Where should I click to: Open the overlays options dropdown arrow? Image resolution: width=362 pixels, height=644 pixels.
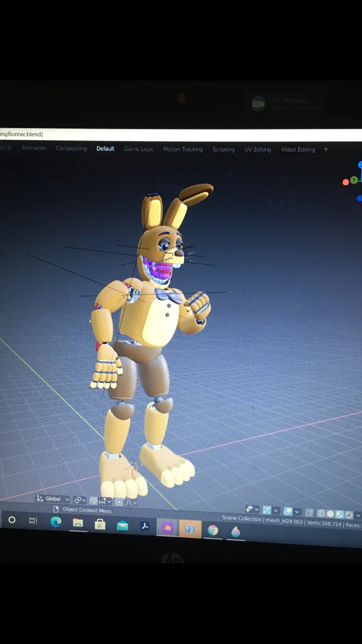point(297,512)
